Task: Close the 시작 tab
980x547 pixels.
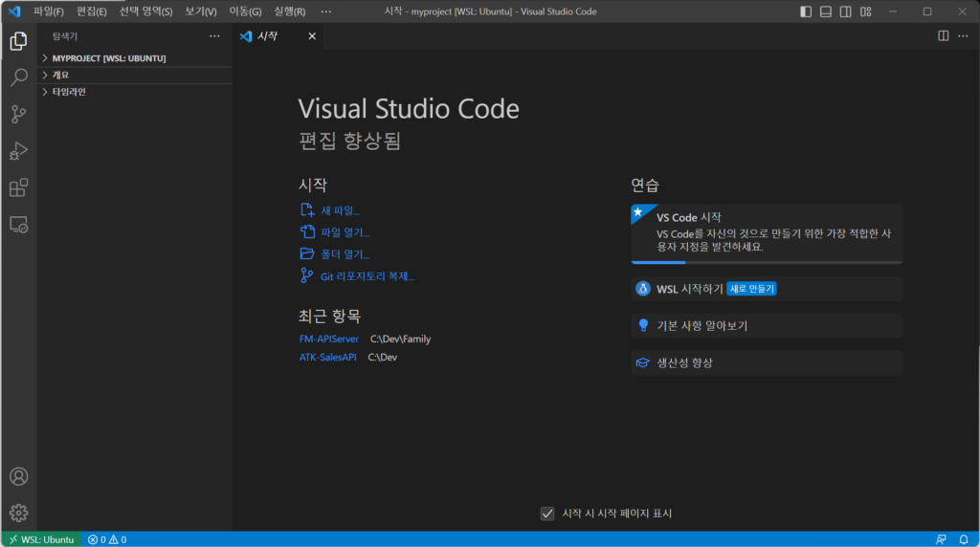Action: [312, 36]
